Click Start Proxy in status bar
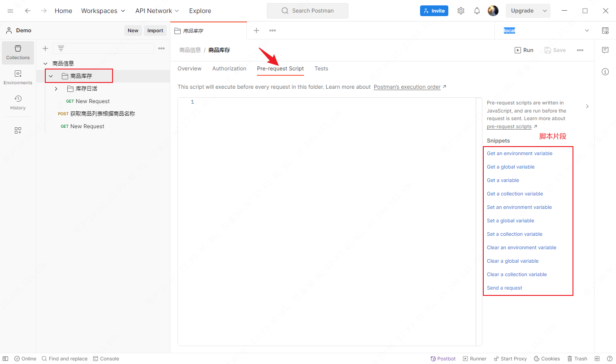The width and height of the screenshot is (616, 364). point(510,359)
